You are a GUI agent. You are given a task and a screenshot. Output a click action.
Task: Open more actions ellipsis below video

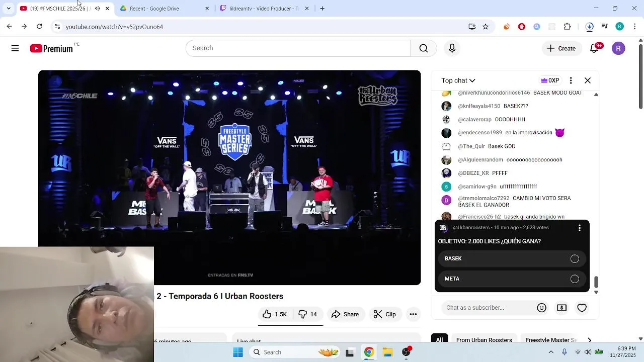tap(413, 314)
